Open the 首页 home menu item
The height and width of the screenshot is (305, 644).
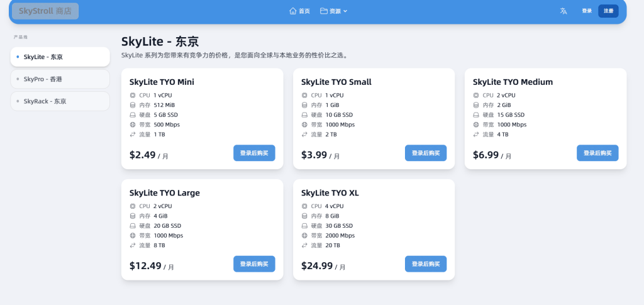click(x=299, y=11)
